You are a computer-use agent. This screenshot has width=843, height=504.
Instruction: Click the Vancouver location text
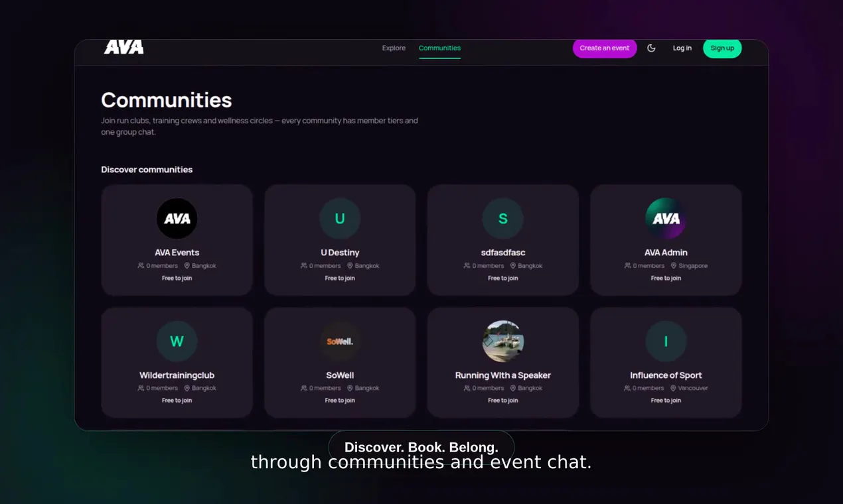[693, 389]
